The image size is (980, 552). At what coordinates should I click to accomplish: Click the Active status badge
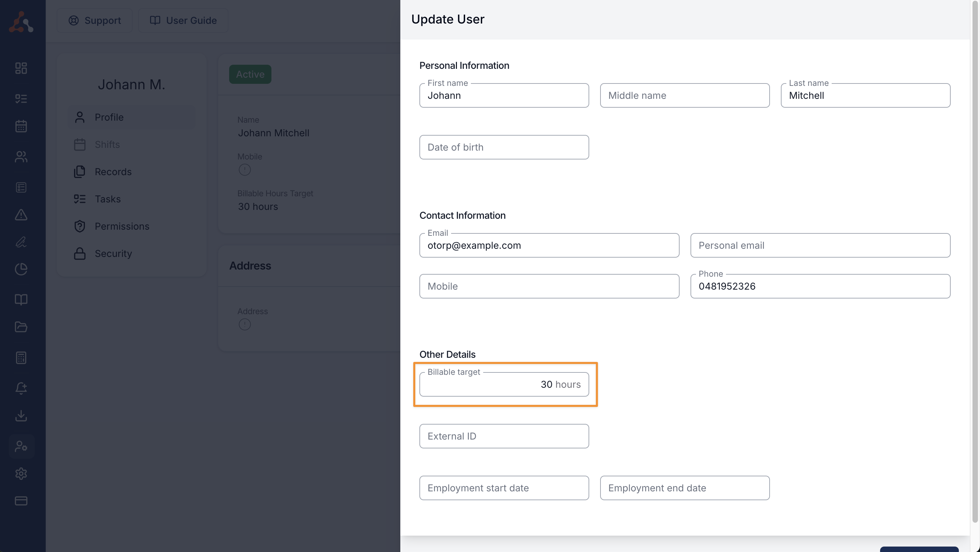click(x=250, y=74)
